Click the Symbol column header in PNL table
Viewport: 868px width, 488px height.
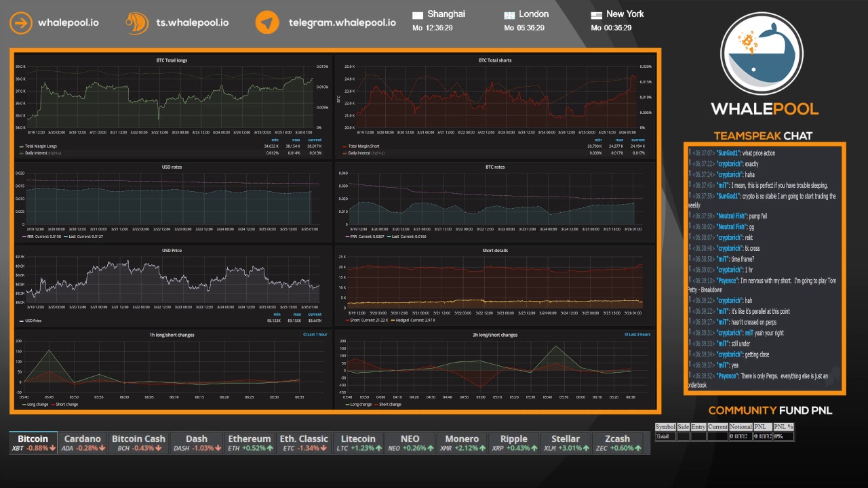point(665,427)
